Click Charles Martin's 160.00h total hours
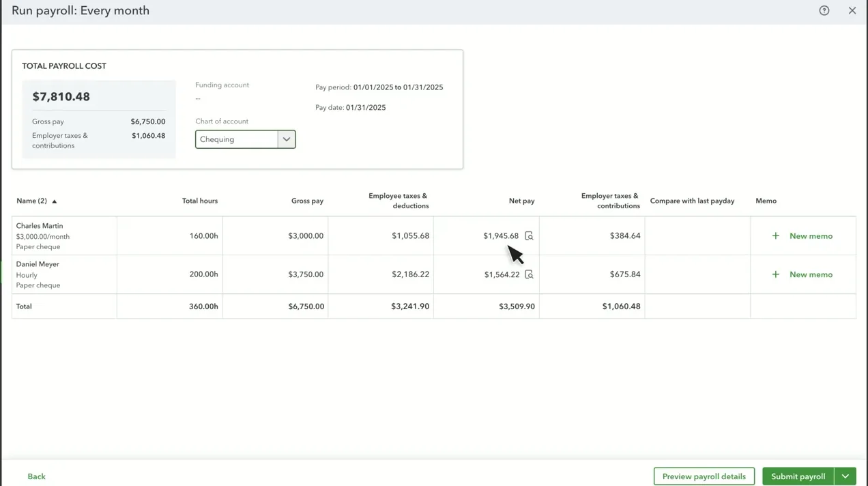This screenshot has width=868, height=486. (204, 236)
